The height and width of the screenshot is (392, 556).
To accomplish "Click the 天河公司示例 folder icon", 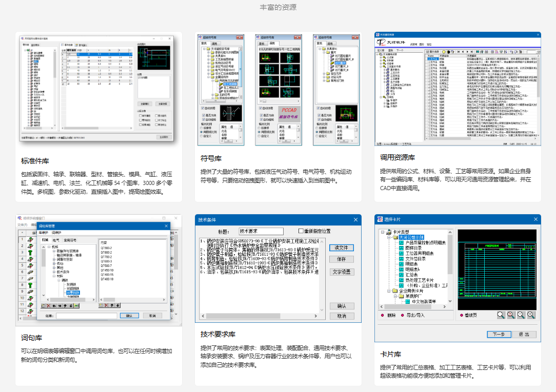I will point(394,237).
